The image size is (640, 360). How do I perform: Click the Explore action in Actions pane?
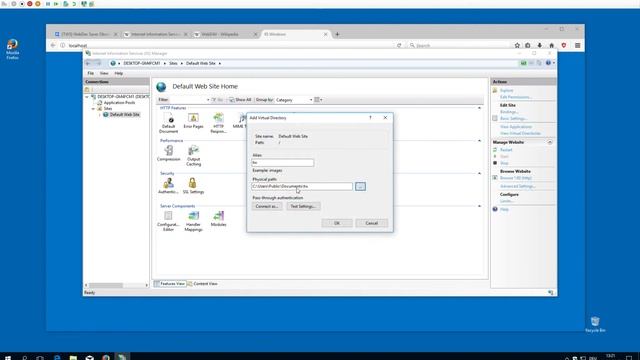(506, 90)
